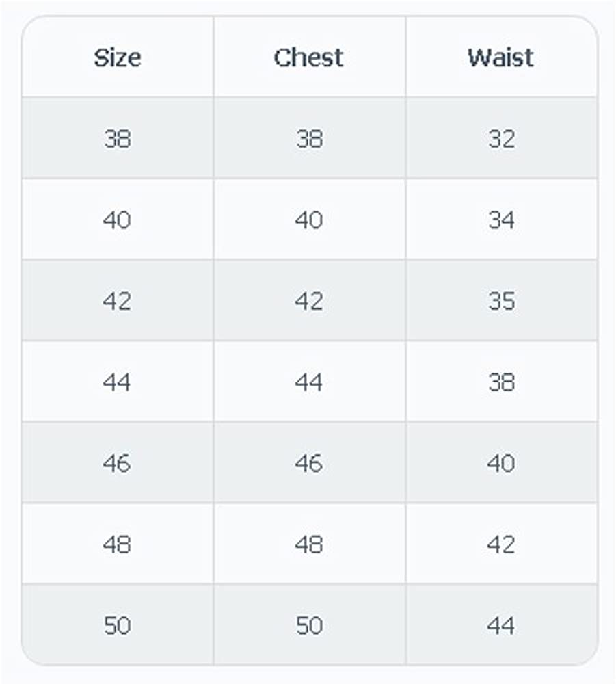Click the Chest column header
Viewport: 616px width, 684px height.
(309, 57)
